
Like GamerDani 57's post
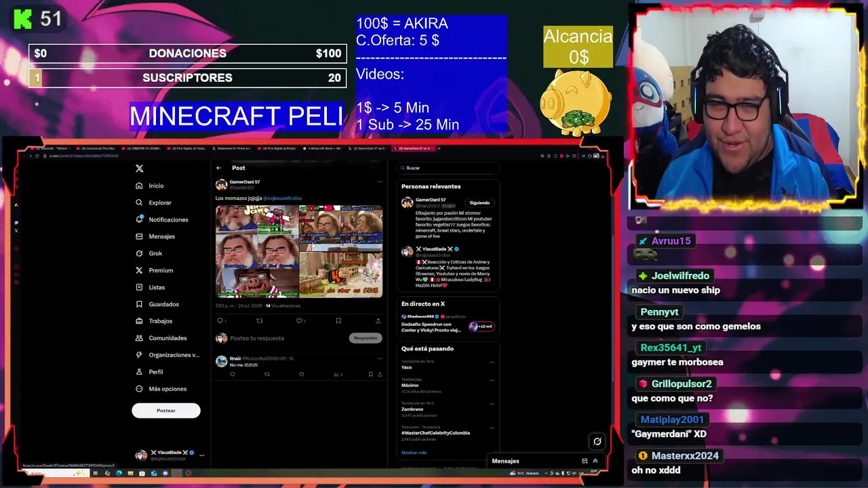(x=299, y=321)
